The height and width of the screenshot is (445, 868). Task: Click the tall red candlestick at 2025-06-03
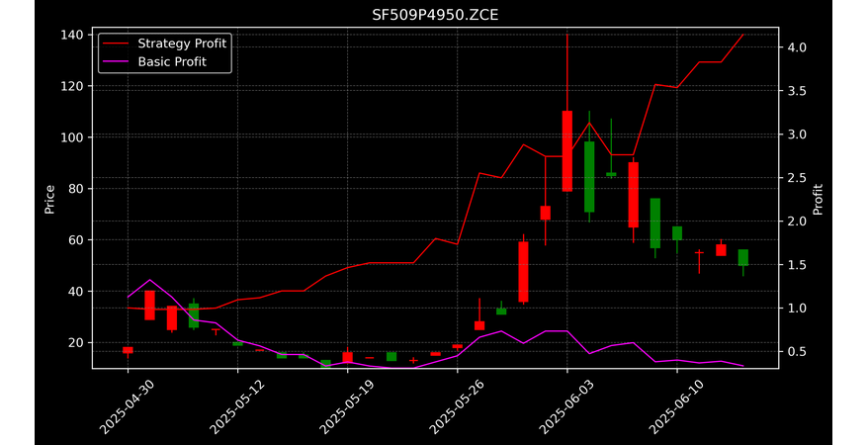pos(566,151)
